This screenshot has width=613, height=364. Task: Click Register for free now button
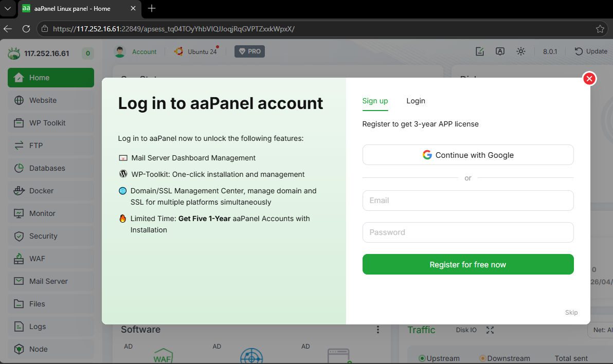tap(467, 264)
